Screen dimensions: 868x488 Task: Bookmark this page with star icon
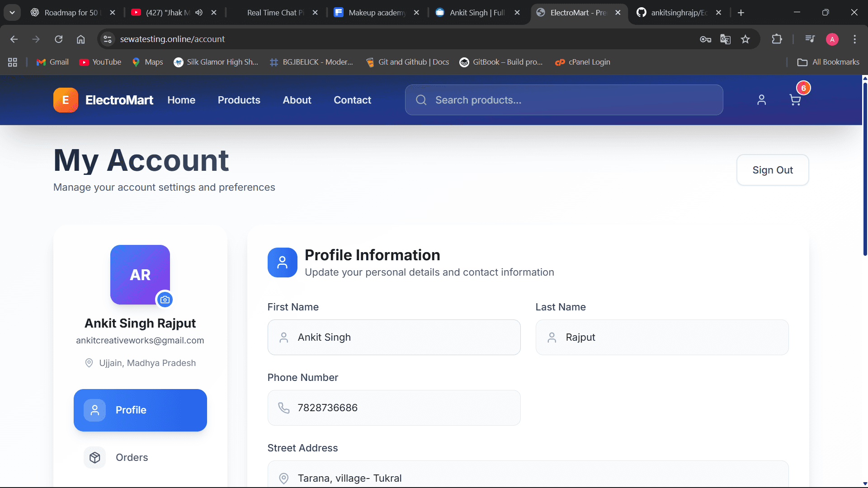point(745,39)
